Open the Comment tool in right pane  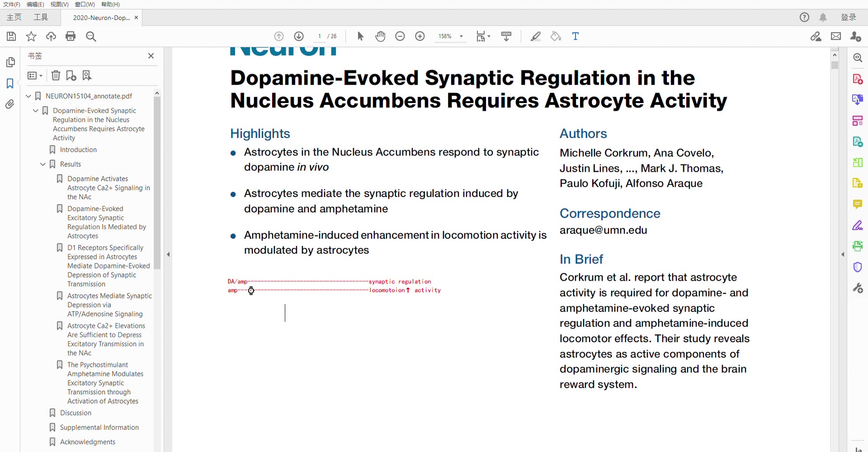(858, 204)
